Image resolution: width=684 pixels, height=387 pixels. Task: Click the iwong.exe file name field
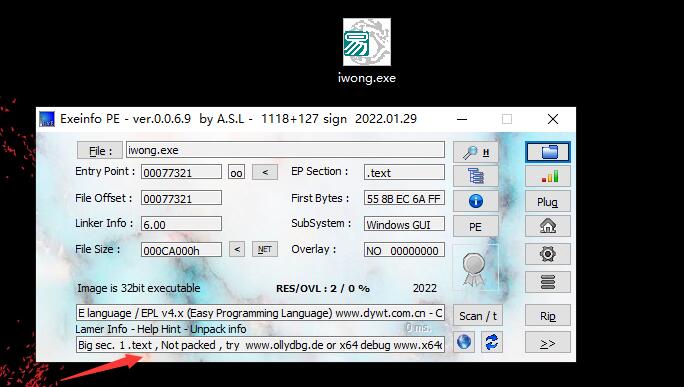click(285, 150)
